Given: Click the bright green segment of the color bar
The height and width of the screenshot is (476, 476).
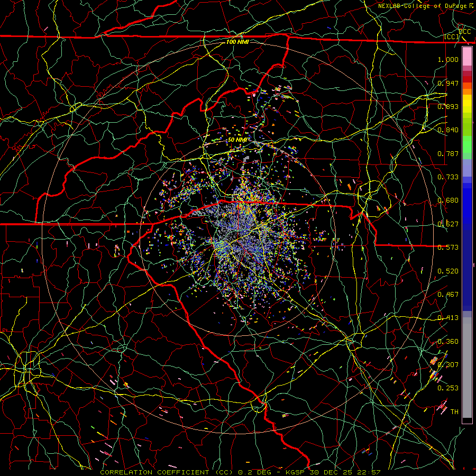Looking at the screenshot, I should 467,145.
